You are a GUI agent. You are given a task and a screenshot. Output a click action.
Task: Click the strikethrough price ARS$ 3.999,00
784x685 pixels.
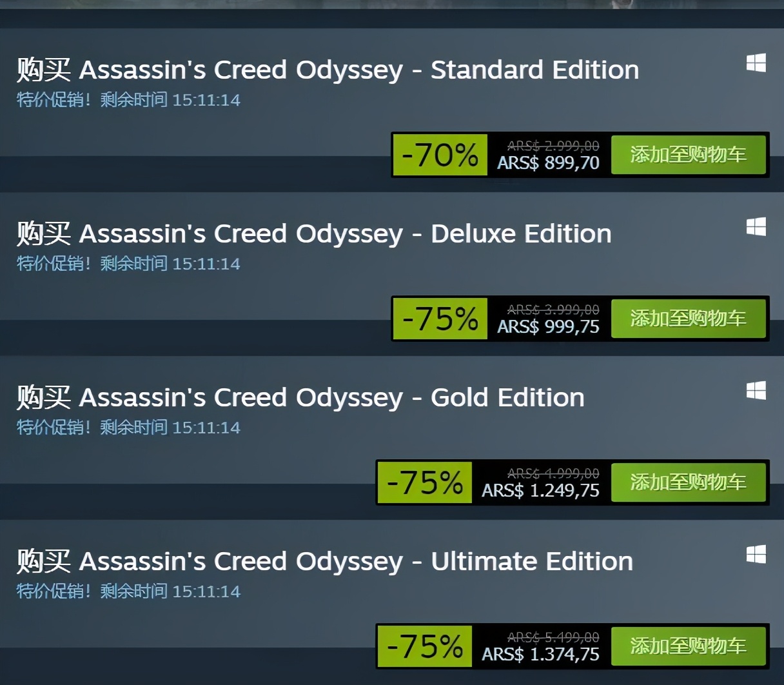[553, 309]
